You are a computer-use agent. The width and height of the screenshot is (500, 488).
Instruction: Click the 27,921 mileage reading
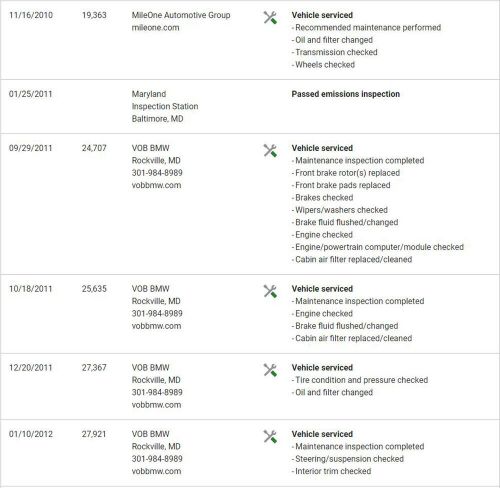94,434
